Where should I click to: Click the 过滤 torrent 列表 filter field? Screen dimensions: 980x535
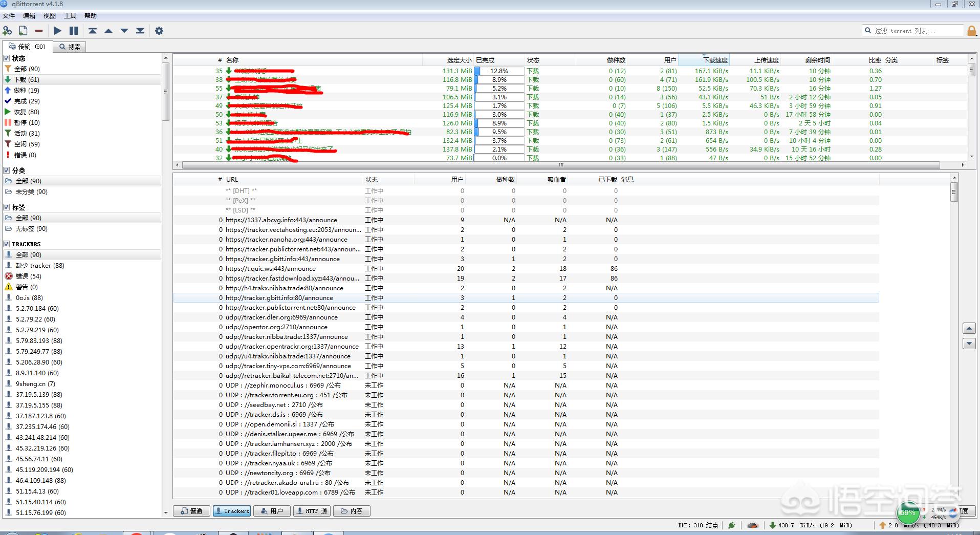coord(912,31)
